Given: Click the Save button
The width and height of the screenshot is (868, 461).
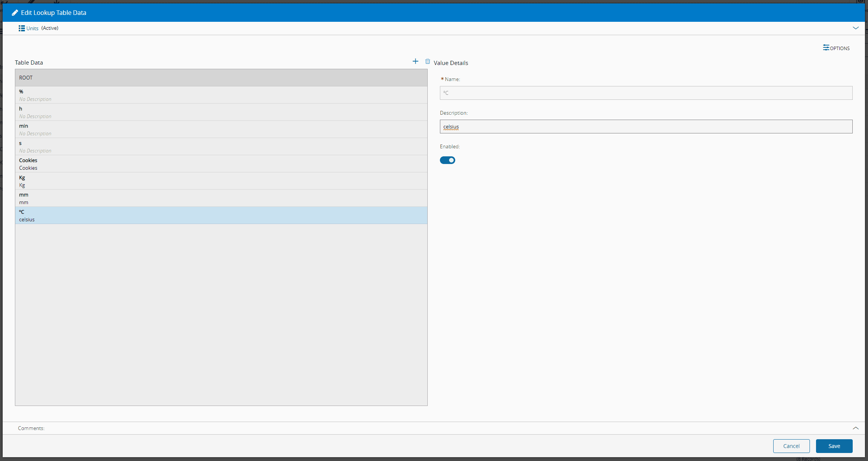Looking at the screenshot, I should (834, 446).
